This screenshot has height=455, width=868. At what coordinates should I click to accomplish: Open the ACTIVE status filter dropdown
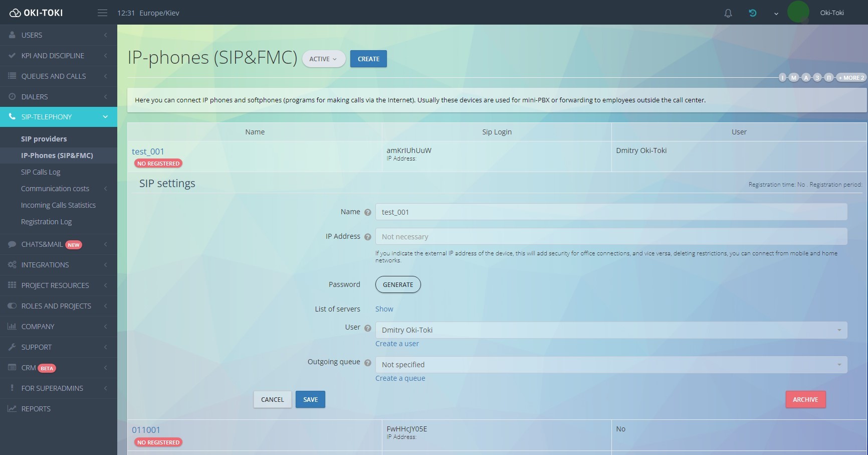(x=323, y=59)
